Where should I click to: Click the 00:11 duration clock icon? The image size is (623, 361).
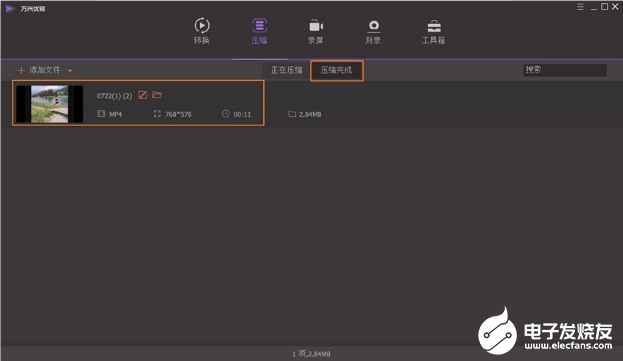click(226, 114)
